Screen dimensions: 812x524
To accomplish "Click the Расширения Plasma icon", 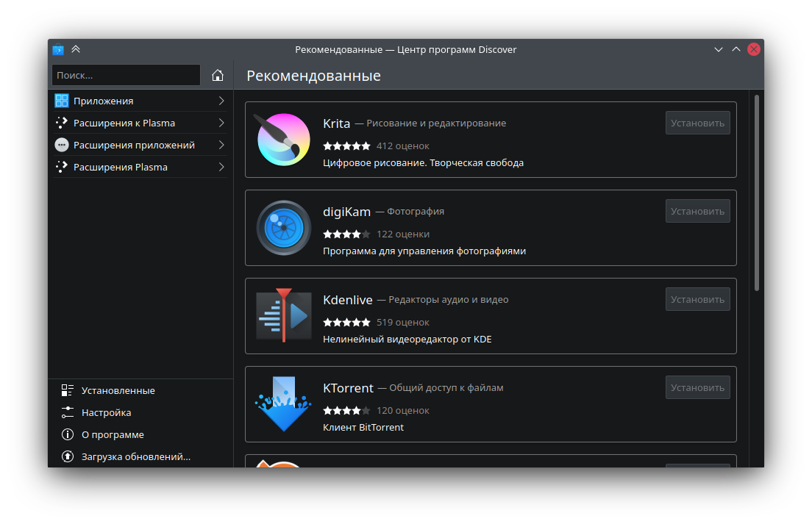I will (x=62, y=167).
